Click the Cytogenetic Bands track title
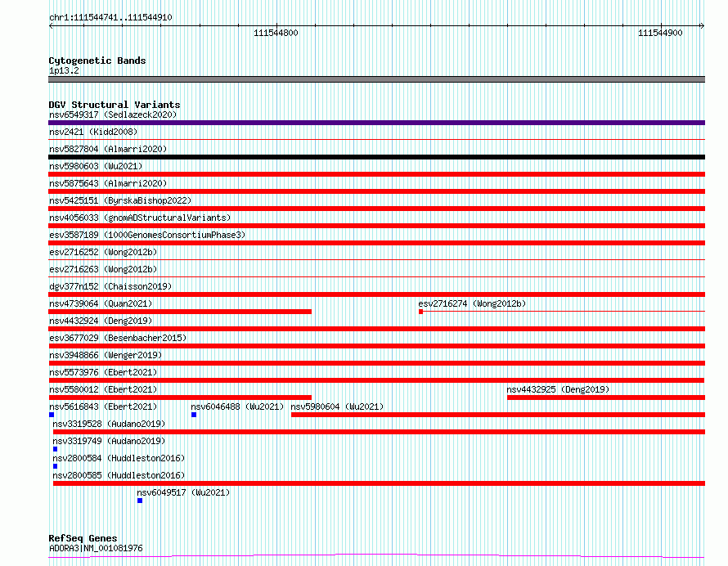The width and height of the screenshot is (728, 566). [x=97, y=61]
